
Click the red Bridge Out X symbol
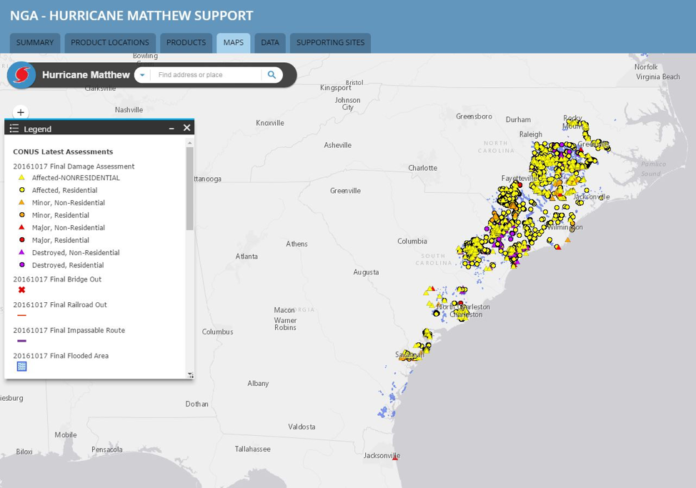[22, 289]
